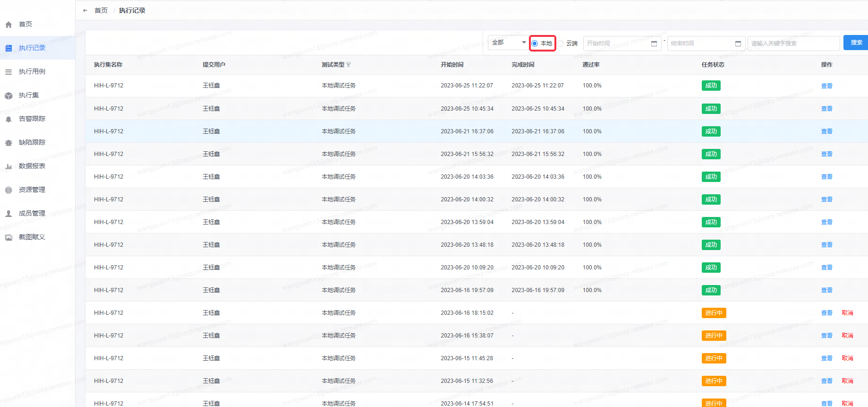Click the start time 2023-06-20 10:09:20 cell
The height and width of the screenshot is (407, 868).
coord(467,268)
